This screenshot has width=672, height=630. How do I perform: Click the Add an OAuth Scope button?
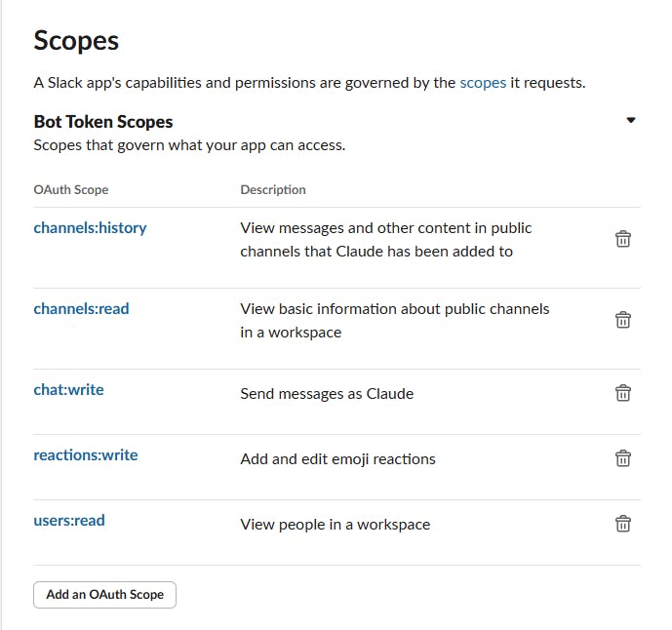[104, 594]
